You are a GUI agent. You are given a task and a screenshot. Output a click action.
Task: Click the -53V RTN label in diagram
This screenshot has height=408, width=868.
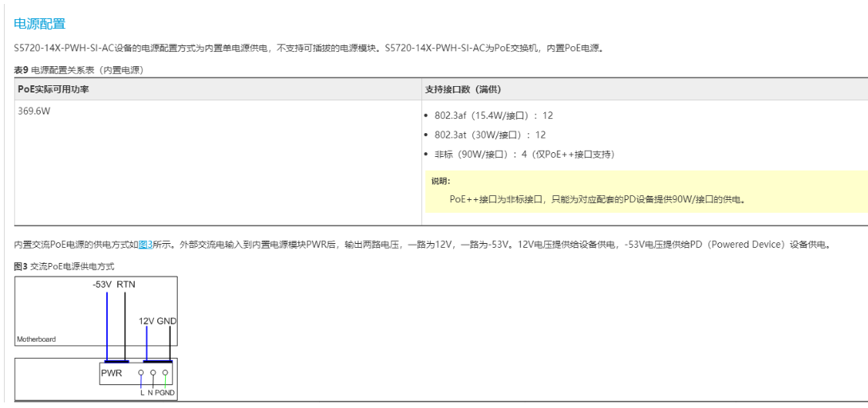click(x=114, y=284)
